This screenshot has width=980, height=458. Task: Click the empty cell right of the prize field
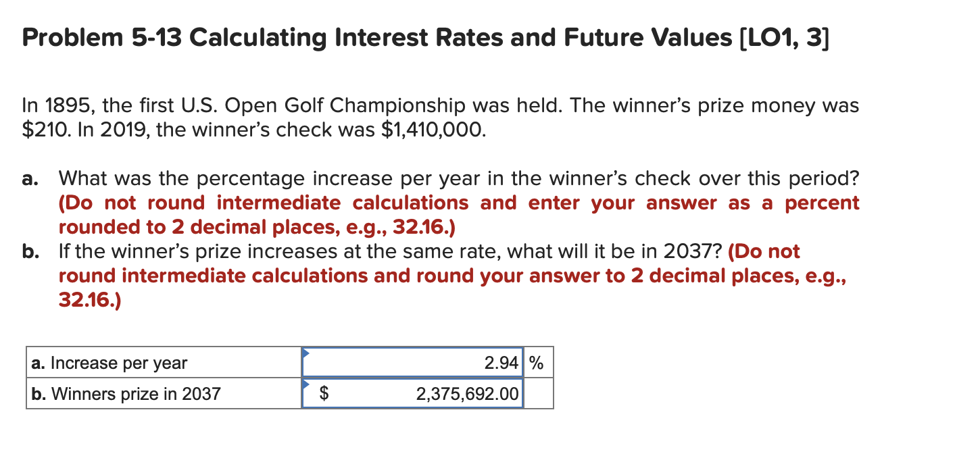tap(539, 393)
